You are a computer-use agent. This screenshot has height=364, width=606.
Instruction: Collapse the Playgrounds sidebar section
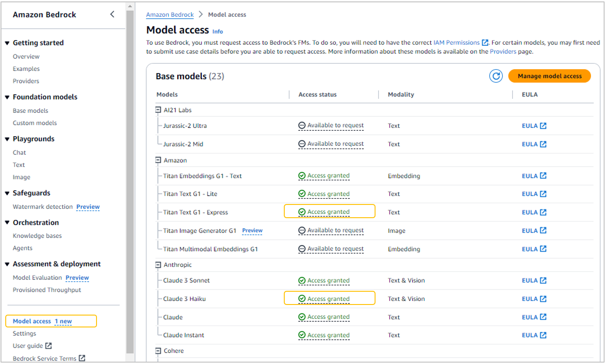(7, 139)
